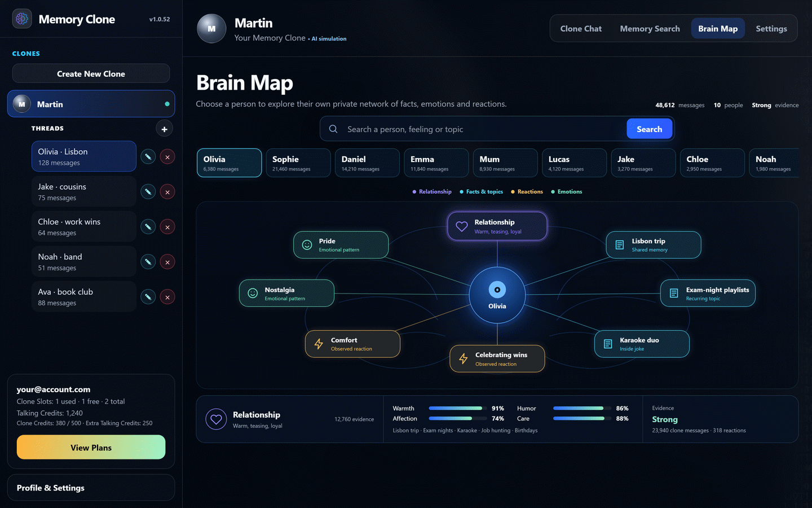Select the central Olivia node on the map
812x508 pixels.
(x=497, y=295)
